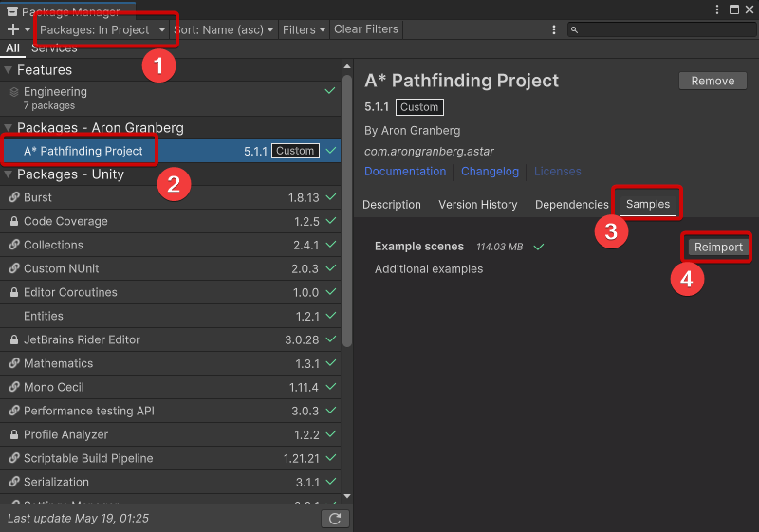Select the Custom NUnit package
Viewport: 759px width, 532px height.
(x=171, y=268)
